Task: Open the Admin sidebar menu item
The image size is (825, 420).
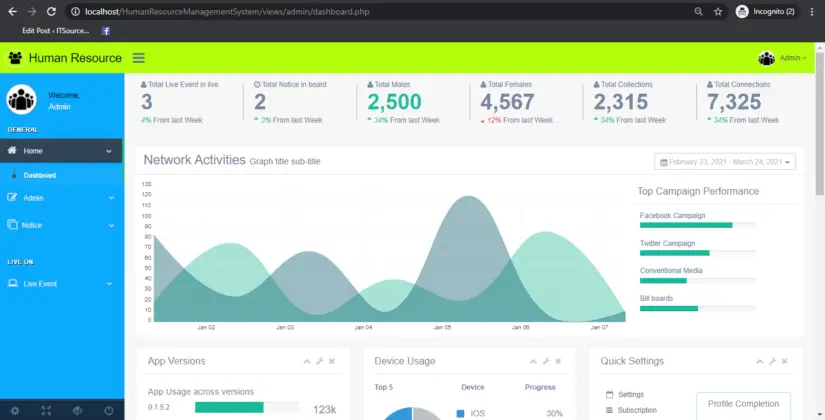Action: pos(60,198)
